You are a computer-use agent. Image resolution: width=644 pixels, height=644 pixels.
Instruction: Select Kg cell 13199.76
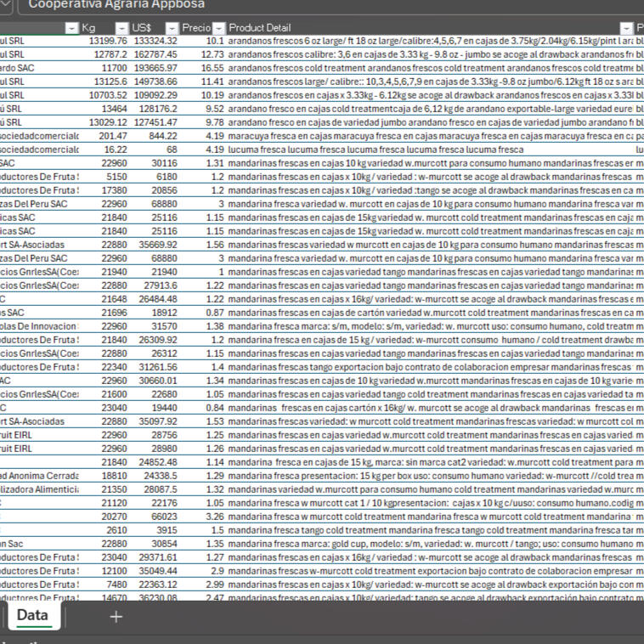pos(105,41)
